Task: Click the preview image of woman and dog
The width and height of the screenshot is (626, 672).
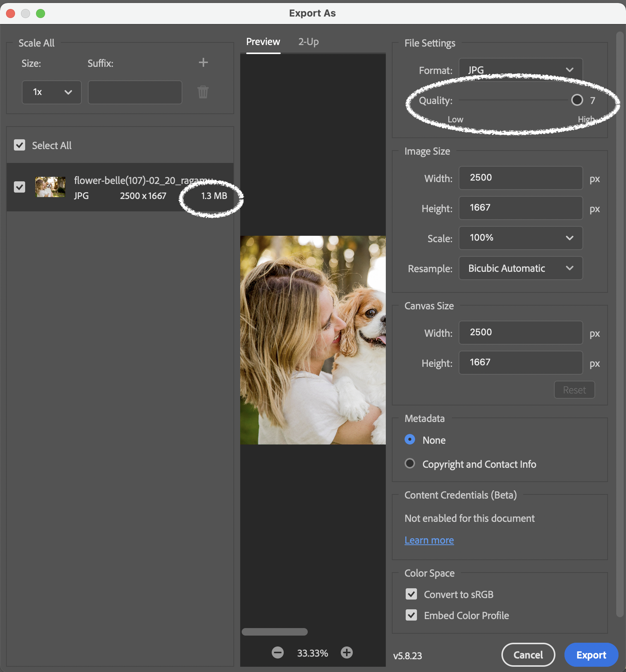Action: point(313,340)
